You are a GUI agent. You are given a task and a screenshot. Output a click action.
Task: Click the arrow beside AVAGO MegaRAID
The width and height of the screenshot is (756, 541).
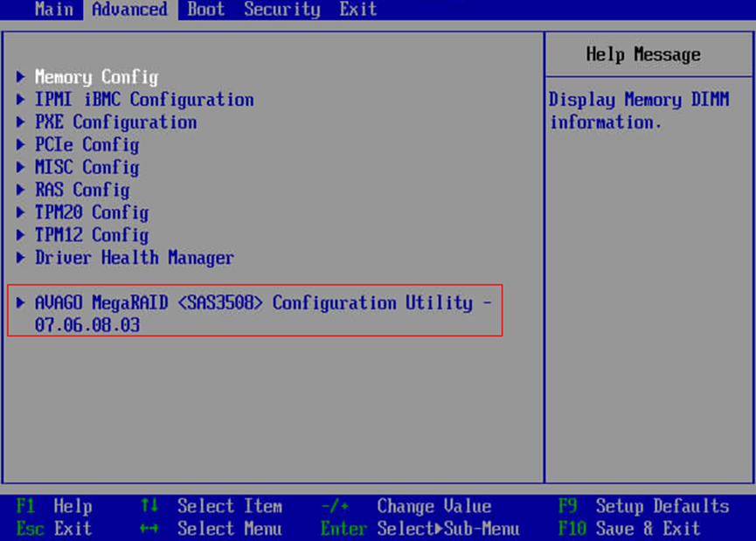tap(21, 303)
